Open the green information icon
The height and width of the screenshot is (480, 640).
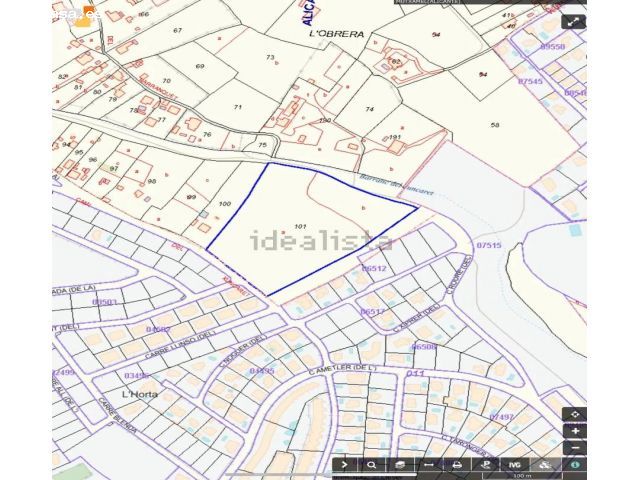pyautogui.click(x=575, y=464)
